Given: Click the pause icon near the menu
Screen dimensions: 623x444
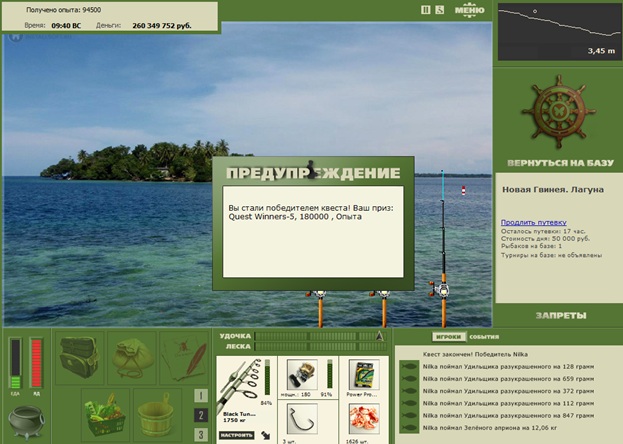Looking at the screenshot, I should point(426,10).
